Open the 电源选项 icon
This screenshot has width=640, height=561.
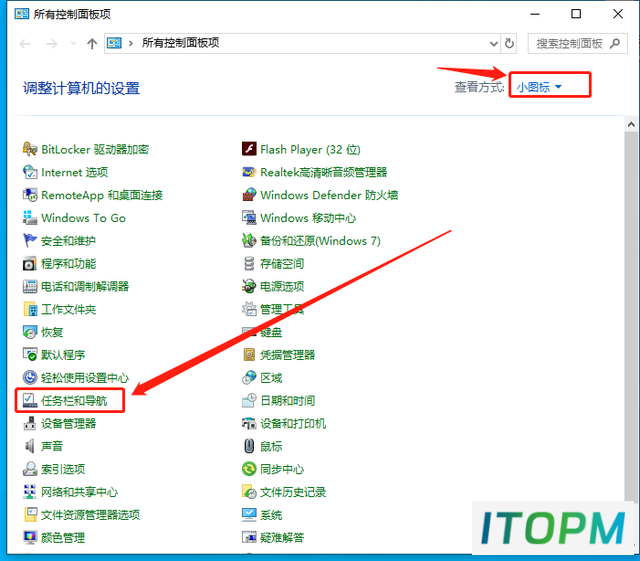(x=249, y=287)
